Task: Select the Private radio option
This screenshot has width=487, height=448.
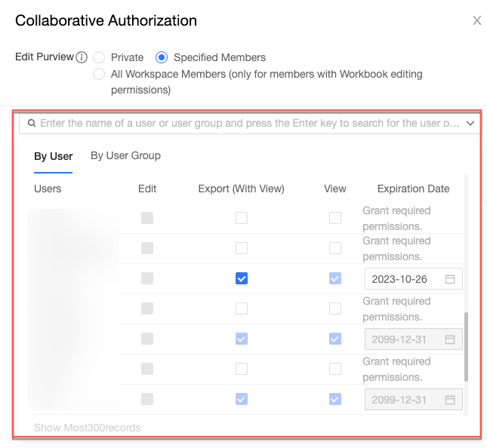Action: point(99,57)
